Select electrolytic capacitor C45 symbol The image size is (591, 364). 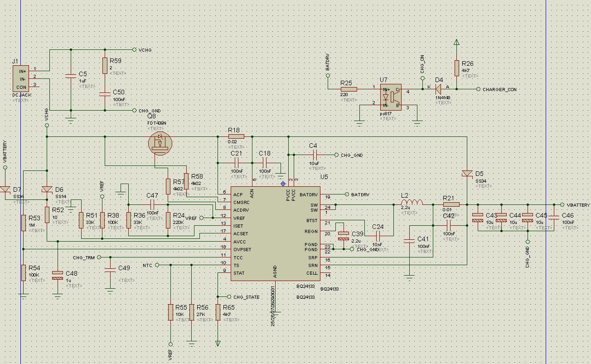pos(528,218)
